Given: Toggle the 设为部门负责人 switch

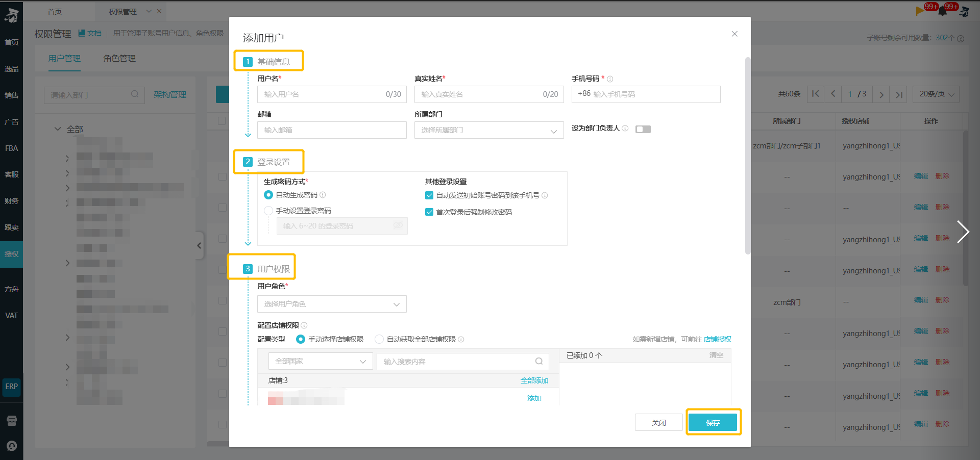Looking at the screenshot, I should pos(643,129).
